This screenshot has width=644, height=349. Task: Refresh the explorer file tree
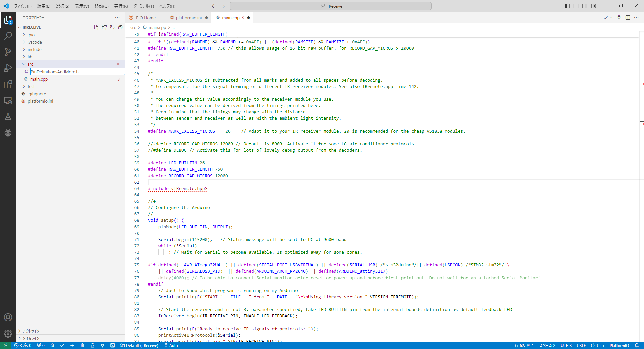tap(112, 27)
